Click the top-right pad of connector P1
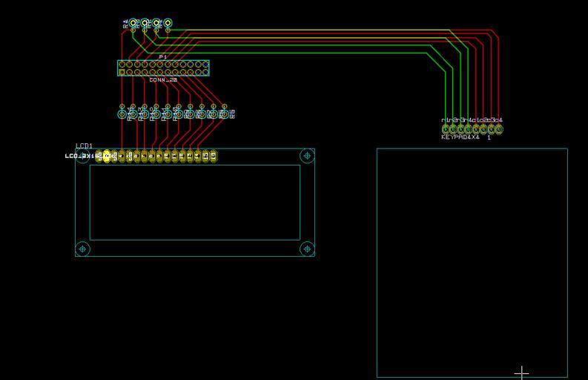The image size is (588, 380). (x=205, y=65)
